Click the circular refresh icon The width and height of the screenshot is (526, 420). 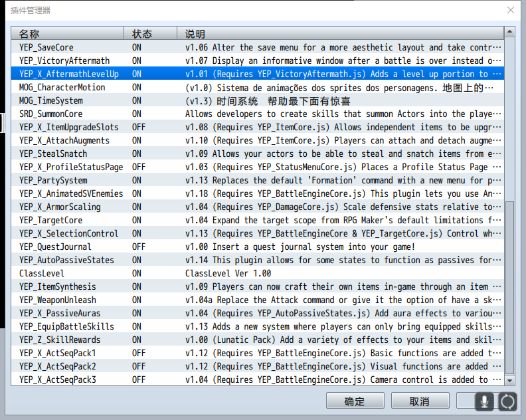507,401
